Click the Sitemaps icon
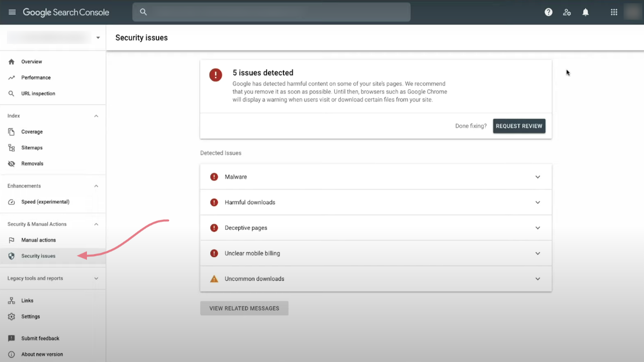Viewport: 644px width, 362px height. 11,148
